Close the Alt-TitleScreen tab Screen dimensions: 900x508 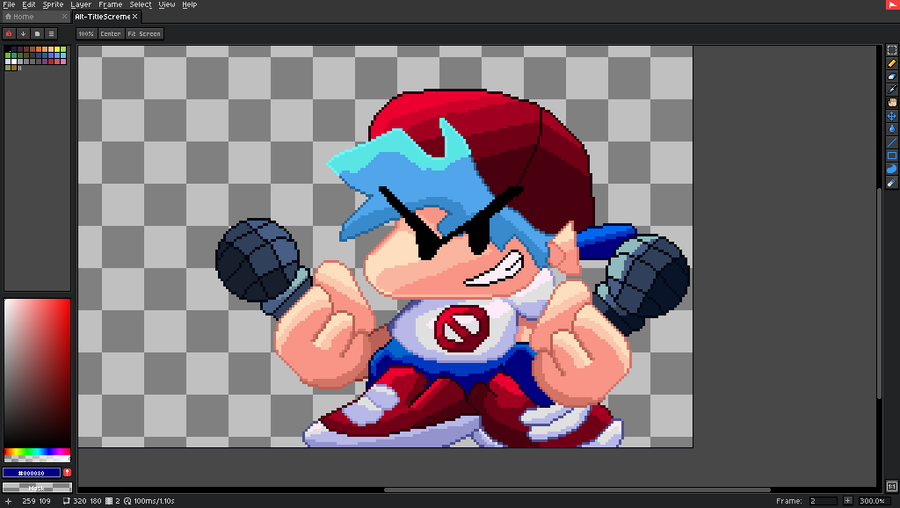point(135,17)
